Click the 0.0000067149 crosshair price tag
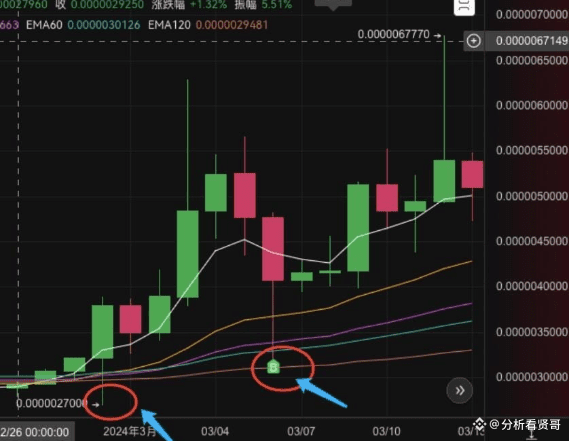569x441 pixels. 531,41
